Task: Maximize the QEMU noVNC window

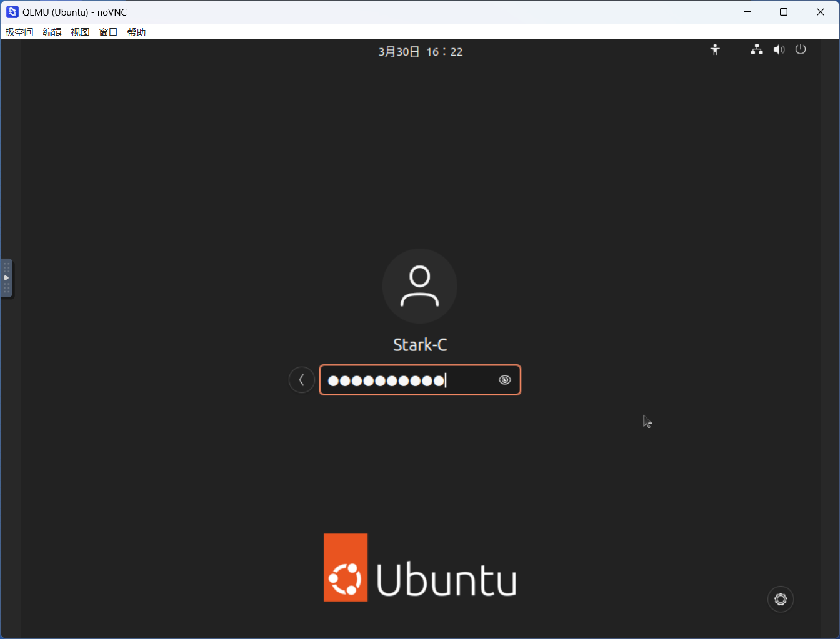Action: click(784, 12)
